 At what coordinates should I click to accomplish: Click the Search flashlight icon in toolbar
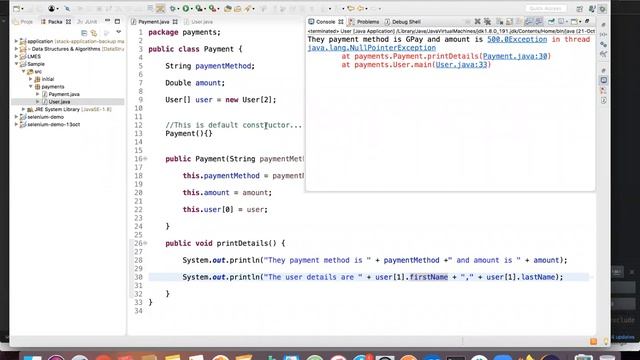247,9
